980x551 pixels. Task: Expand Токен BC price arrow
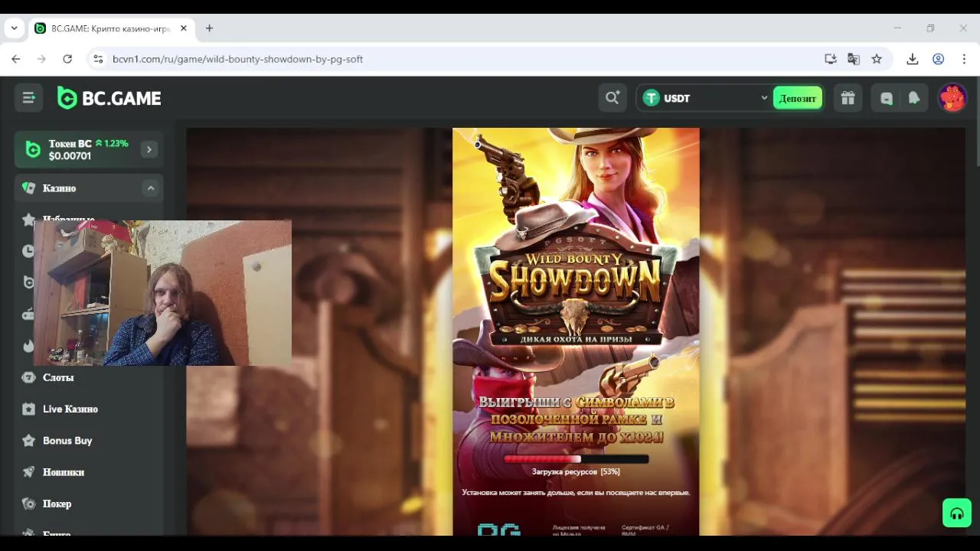149,149
